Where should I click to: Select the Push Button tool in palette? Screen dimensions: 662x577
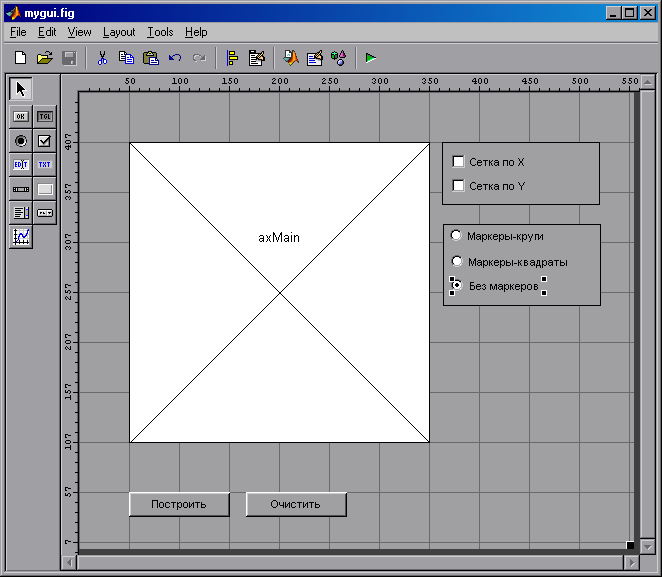(x=21, y=116)
